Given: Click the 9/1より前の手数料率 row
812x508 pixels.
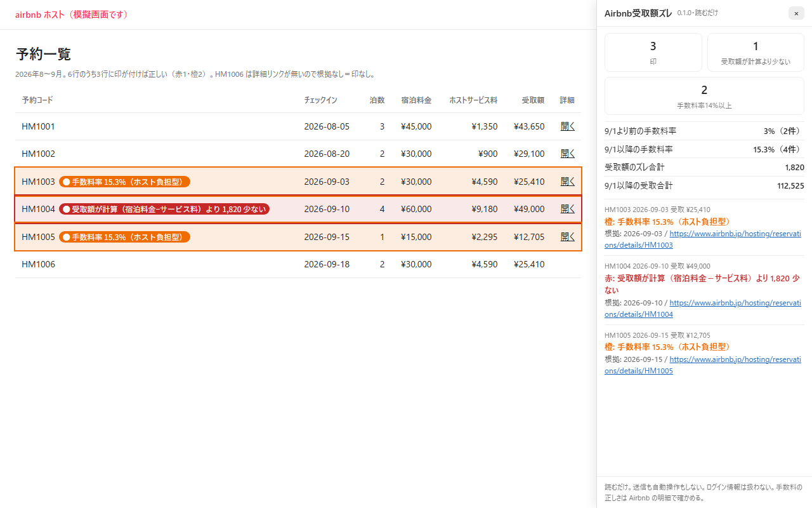Looking at the screenshot, I should pyautogui.click(x=704, y=131).
